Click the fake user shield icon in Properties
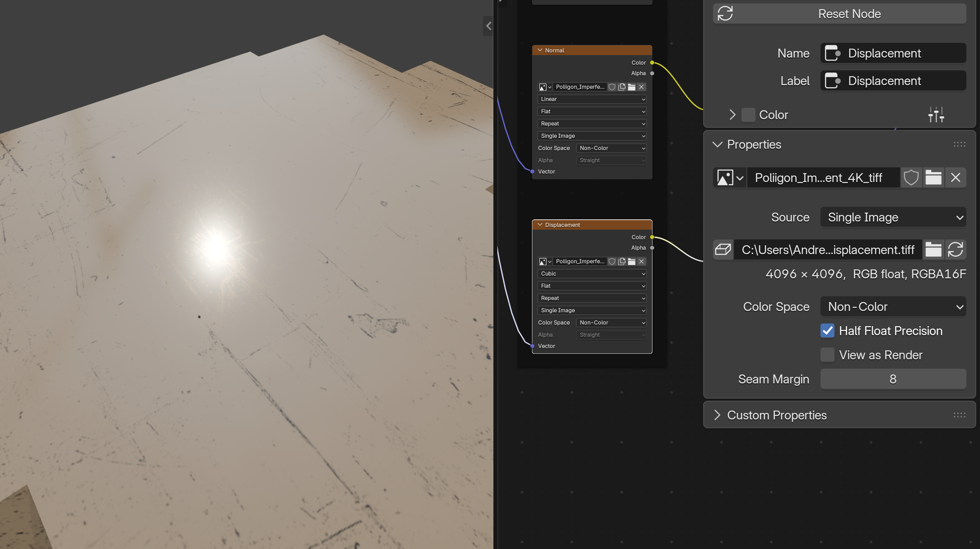Viewport: 980px width, 549px height. coord(911,177)
